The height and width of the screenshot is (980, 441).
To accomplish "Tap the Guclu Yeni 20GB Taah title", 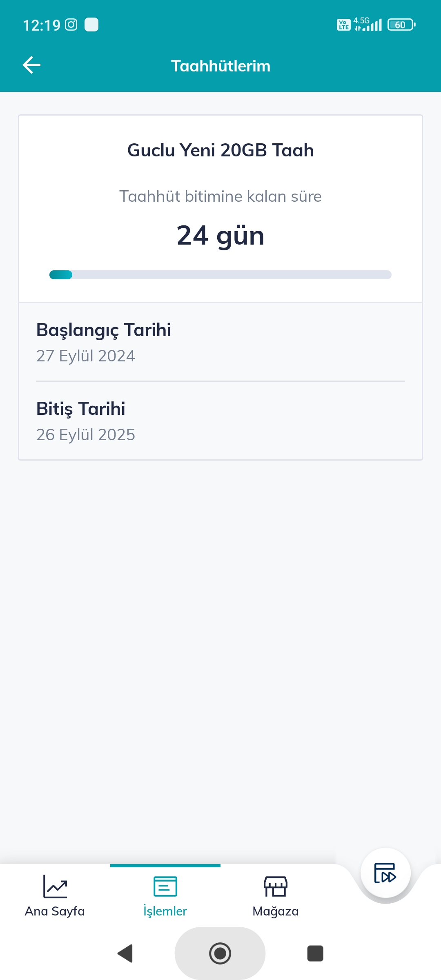I will pyautogui.click(x=220, y=150).
